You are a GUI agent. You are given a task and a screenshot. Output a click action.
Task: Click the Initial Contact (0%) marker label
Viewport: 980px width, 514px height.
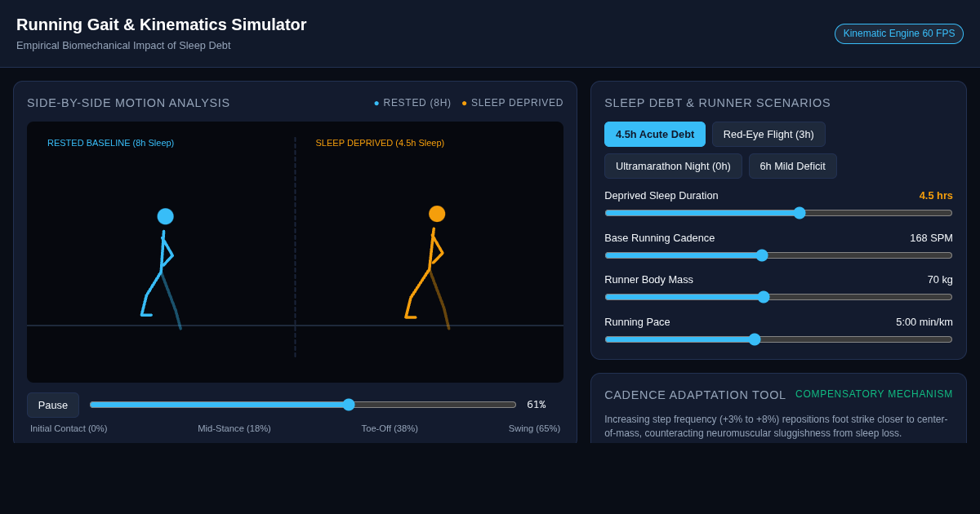click(69, 428)
